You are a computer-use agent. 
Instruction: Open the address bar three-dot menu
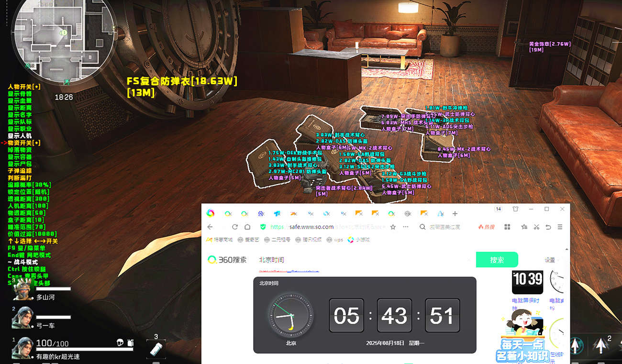(x=406, y=227)
